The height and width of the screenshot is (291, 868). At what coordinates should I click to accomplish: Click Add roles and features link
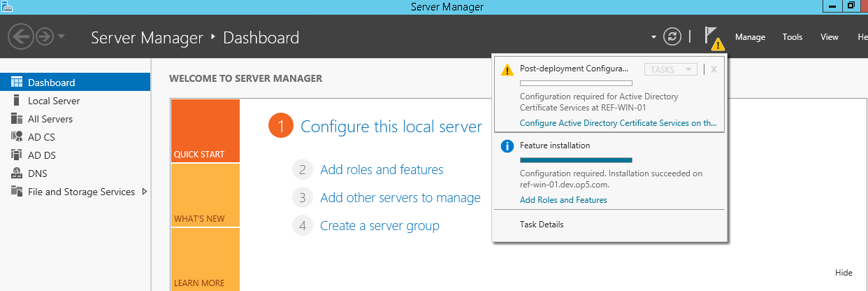(382, 169)
